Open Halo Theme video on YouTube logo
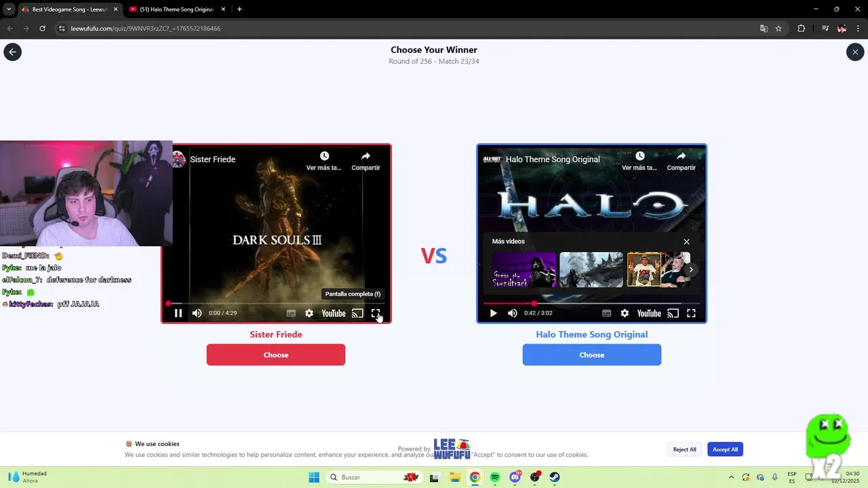 click(x=649, y=313)
